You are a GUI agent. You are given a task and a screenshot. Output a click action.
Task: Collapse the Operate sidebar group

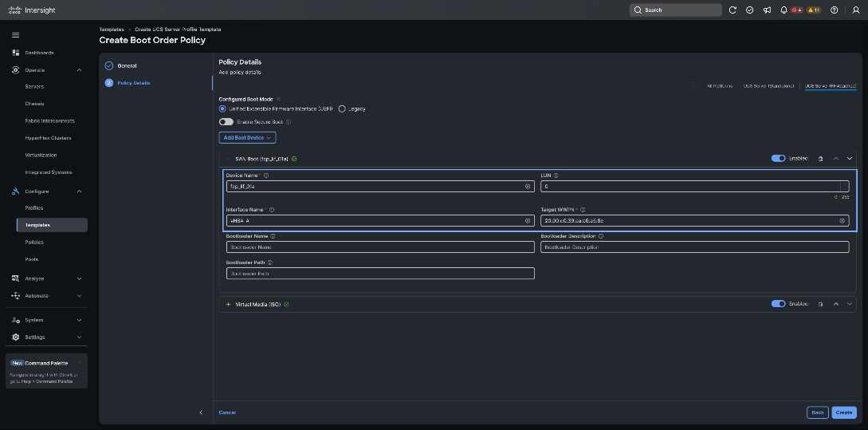pos(79,70)
